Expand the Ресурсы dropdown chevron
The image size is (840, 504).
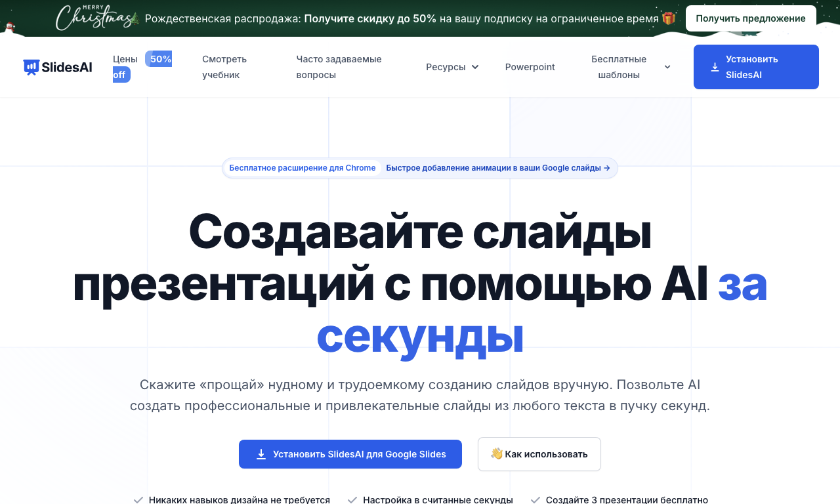pos(475,67)
